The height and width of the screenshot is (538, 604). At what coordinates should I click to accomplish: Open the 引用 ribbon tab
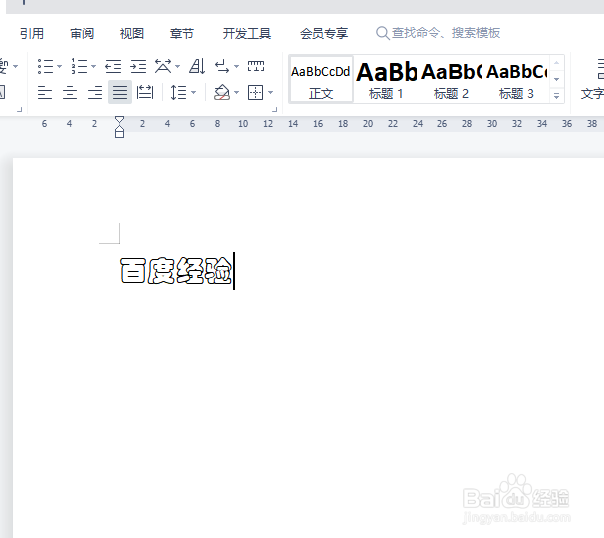32,34
